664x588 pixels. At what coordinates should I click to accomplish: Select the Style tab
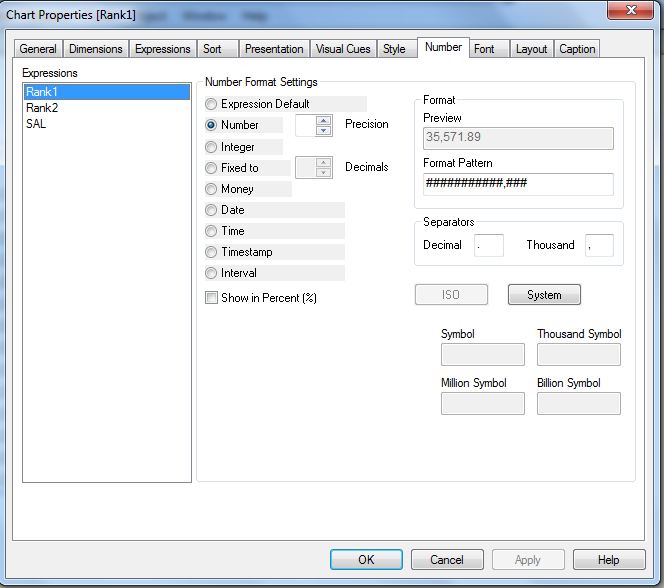pyautogui.click(x=397, y=49)
